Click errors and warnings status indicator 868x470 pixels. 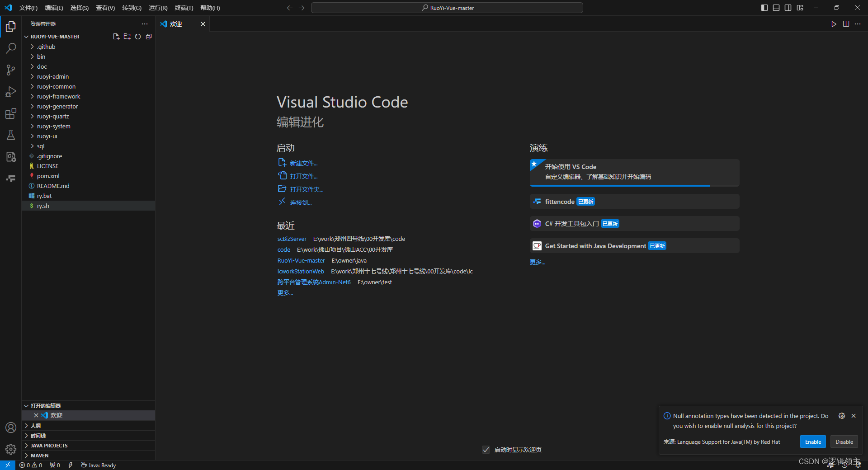click(x=31, y=465)
